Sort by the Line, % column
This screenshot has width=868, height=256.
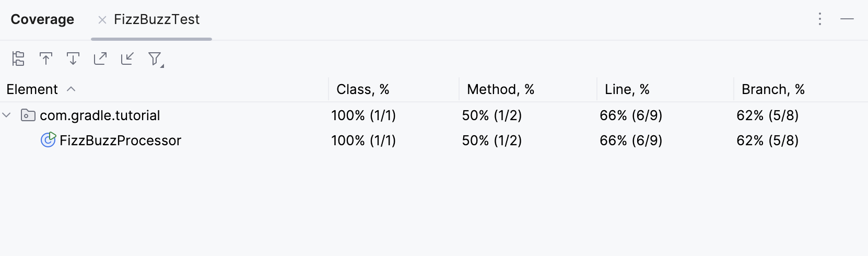(x=627, y=89)
